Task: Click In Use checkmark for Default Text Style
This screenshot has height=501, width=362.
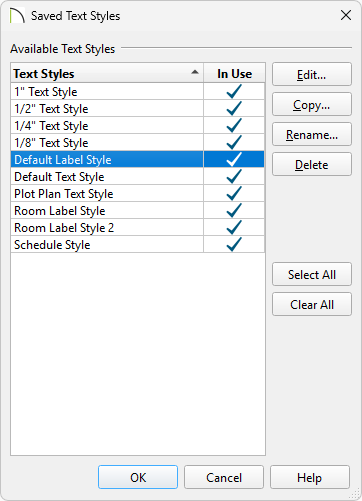Action: tap(234, 176)
